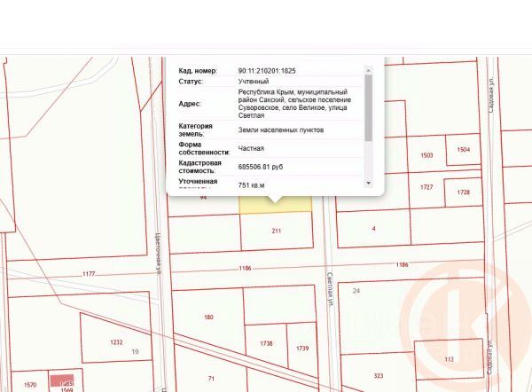Select the yellow highlighted land parcel

coord(276,205)
